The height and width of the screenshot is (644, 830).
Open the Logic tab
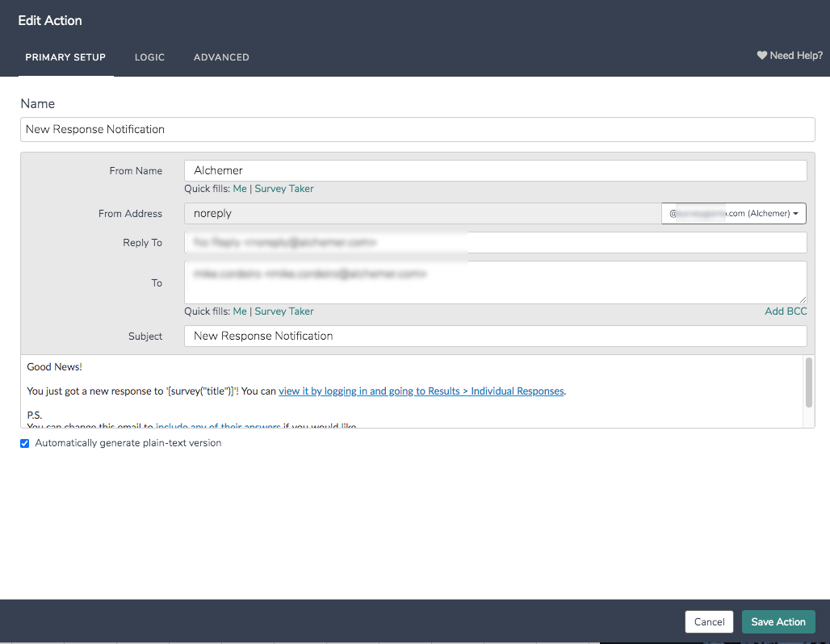(x=149, y=57)
